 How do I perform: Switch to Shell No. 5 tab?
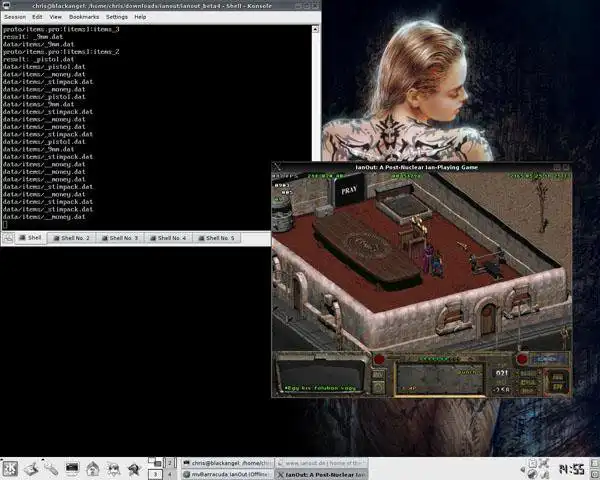216,238
